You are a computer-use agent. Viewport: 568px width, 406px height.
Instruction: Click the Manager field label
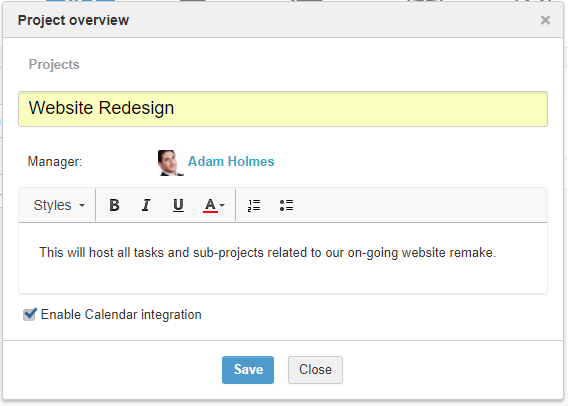(55, 162)
